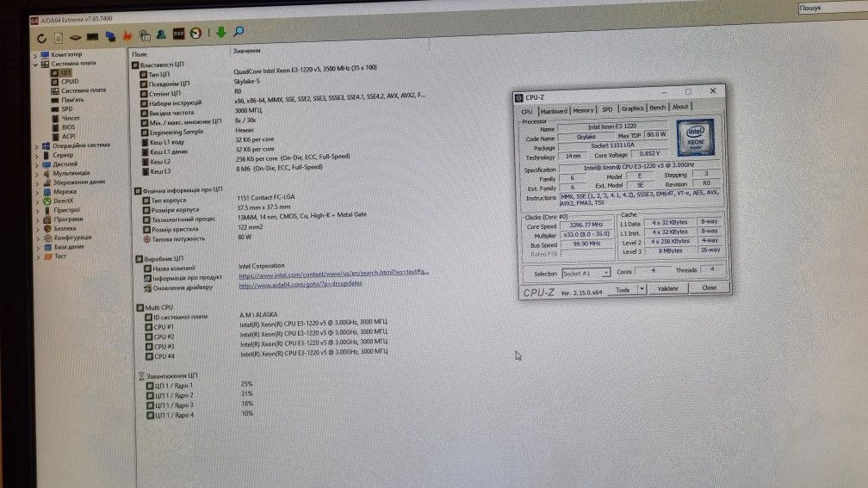Open the Tools dropdown arrow in CPU-Z
This screenshot has width=868, height=488.
pyautogui.click(x=642, y=289)
